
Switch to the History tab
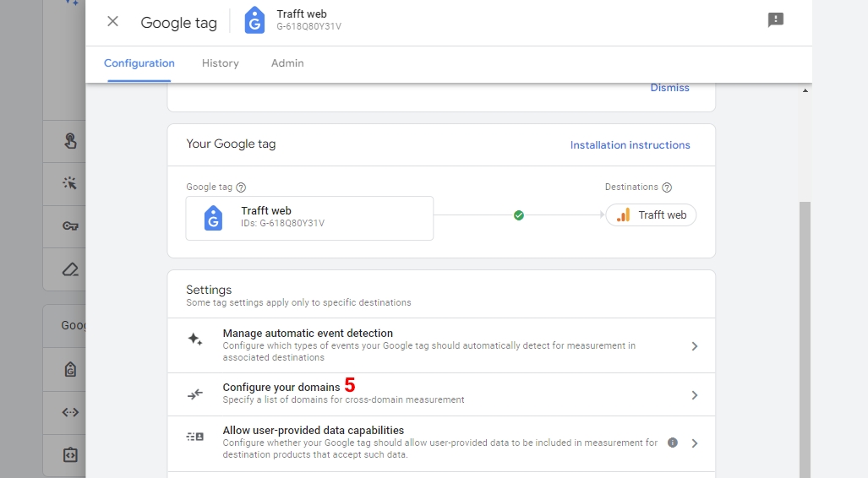pos(220,63)
